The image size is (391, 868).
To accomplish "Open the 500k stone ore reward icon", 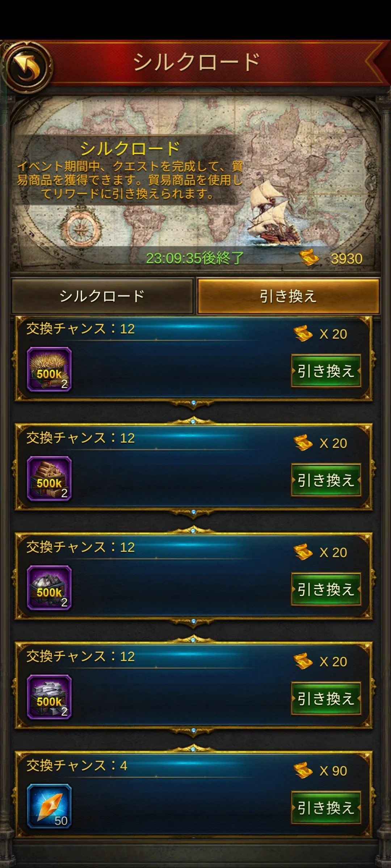I will [x=49, y=588].
